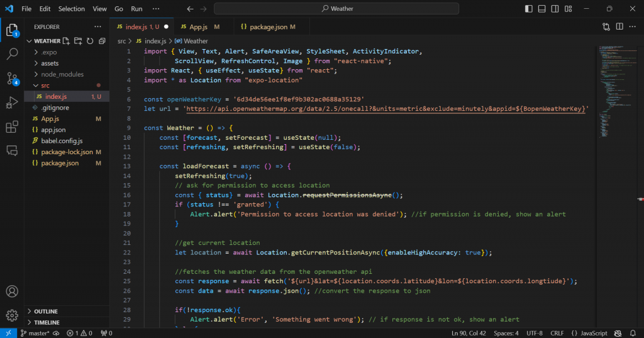Screen dimensions: 644x338
Task: Click the New File icon in Explorer
Action: pyautogui.click(x=66, y=41)
